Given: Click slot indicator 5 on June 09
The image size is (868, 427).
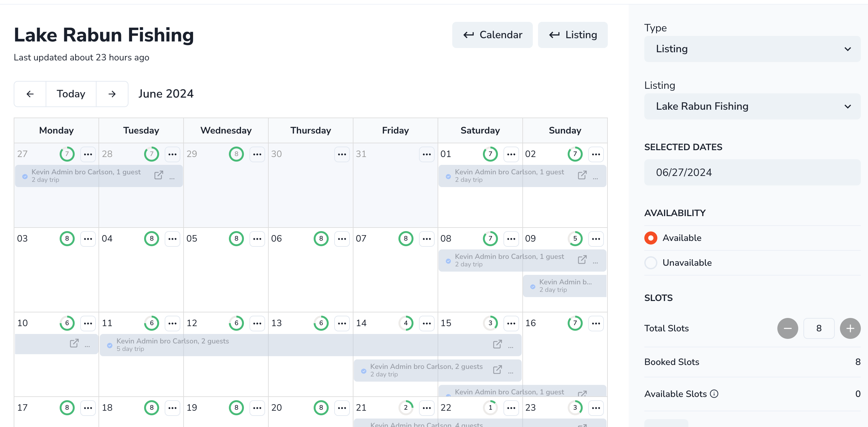Looking at the screenshot, I should coord(575,239).
